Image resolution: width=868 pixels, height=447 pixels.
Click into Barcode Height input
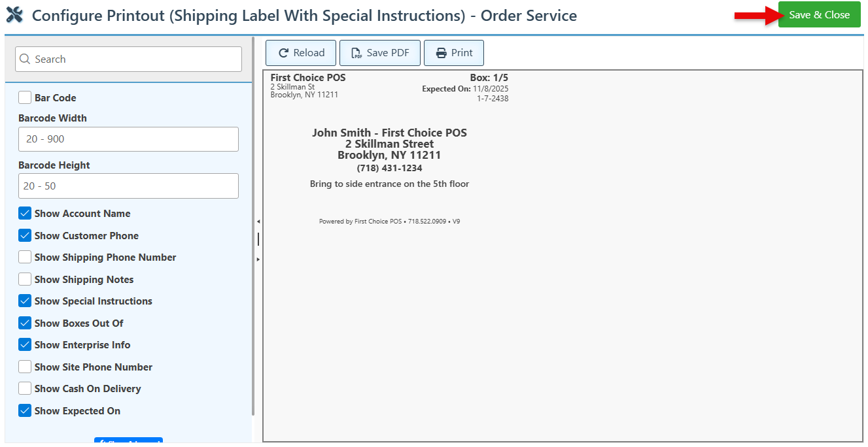point(128,186)
